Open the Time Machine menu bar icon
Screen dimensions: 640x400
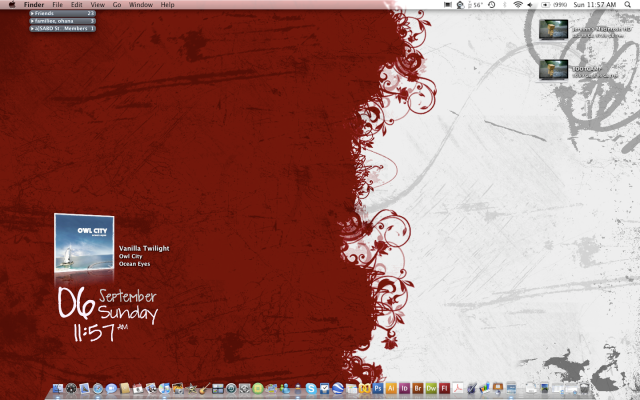490,5
